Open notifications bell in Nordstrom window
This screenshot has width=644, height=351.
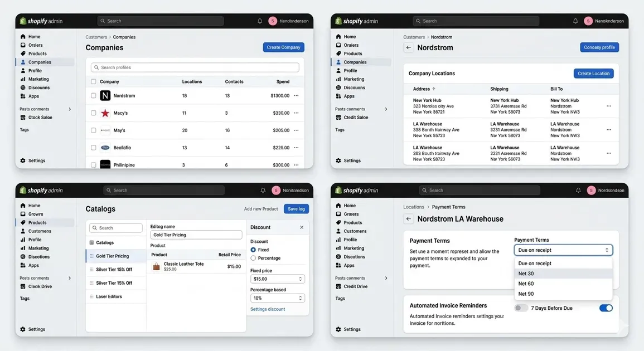tap(575, 21)
